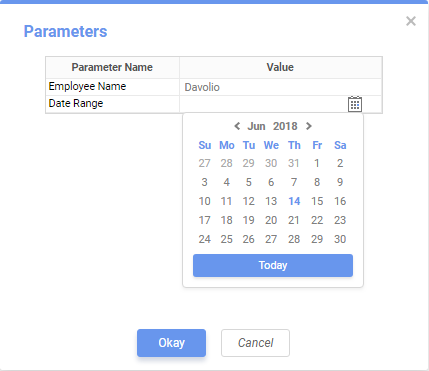The width and height of the screenshot is (429, 371).
Task: Select June 25 in calendar
Action: click(x=226, y=239)
